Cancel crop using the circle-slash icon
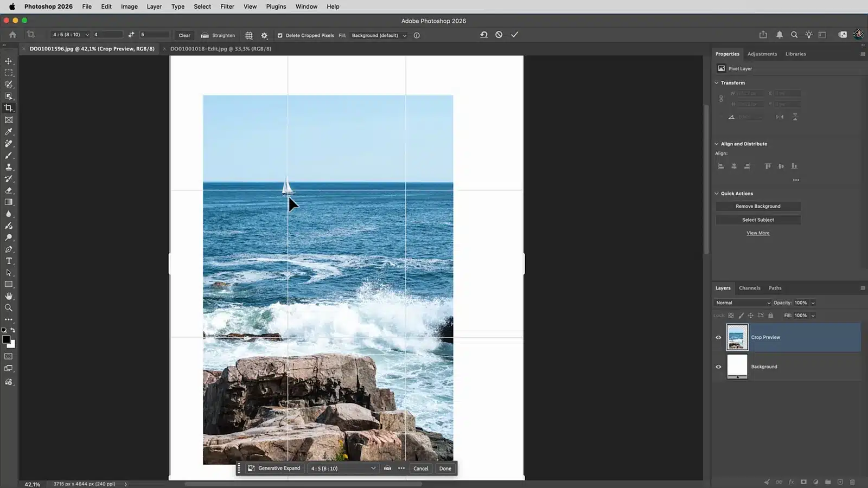 [499, 35]
